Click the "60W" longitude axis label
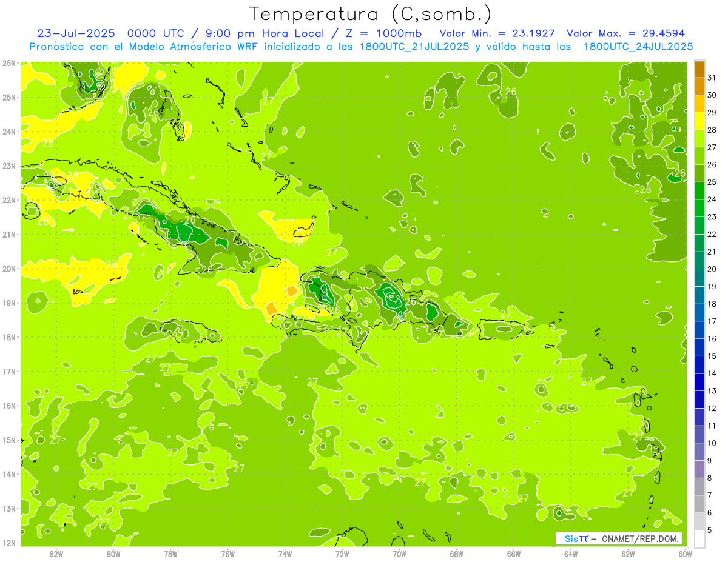 (686, 554)
